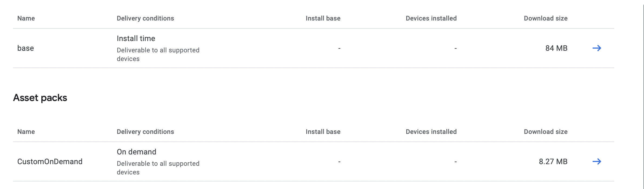Click the On demand delivery label
The image size is (644, 189).
click(136, 152)
